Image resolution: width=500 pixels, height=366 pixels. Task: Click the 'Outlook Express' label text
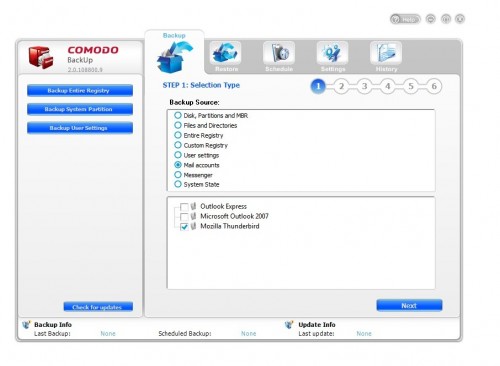[223, 206]
